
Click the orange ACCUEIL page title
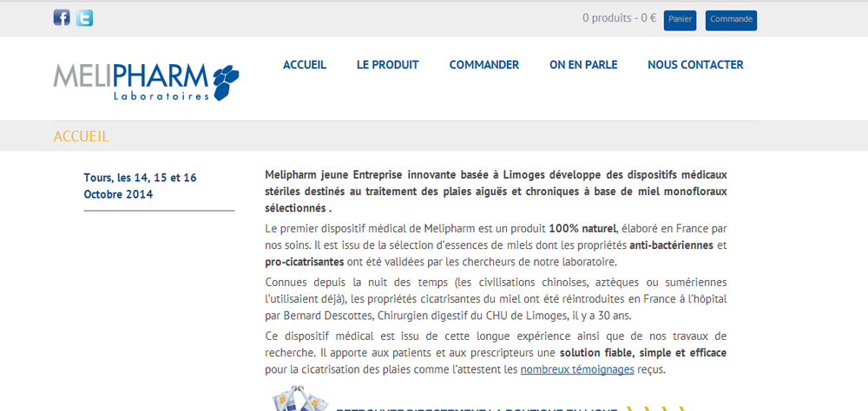pyautogui.click(x=81, y=137)
